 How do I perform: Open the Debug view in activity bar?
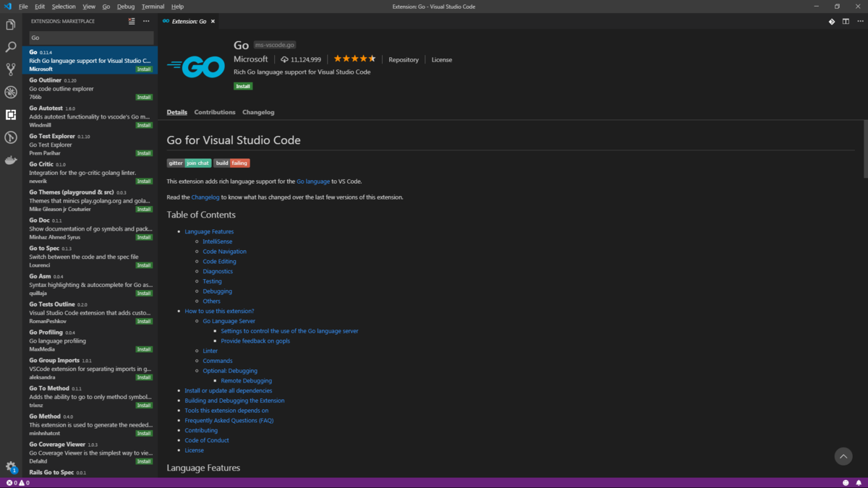[x=11, y=93]
